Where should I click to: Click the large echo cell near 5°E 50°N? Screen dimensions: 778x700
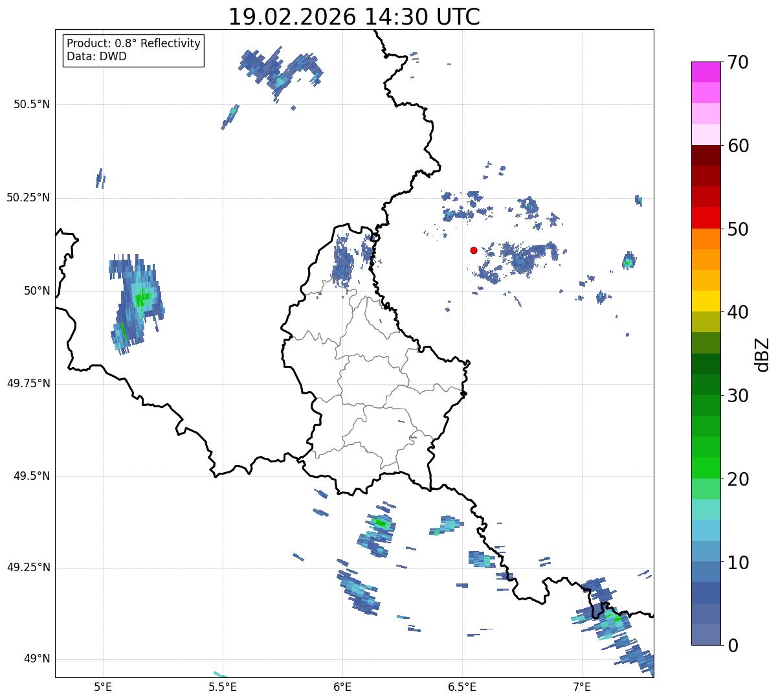tap(136, 304)
